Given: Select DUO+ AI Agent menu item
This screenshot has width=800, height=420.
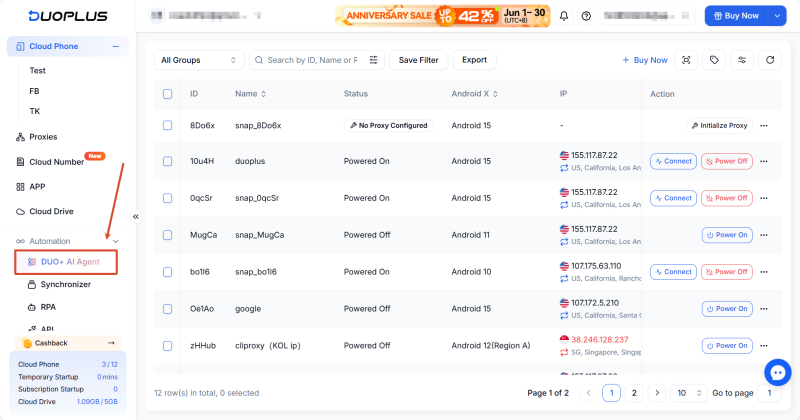Looking at the screenshot, I should 66,262.
